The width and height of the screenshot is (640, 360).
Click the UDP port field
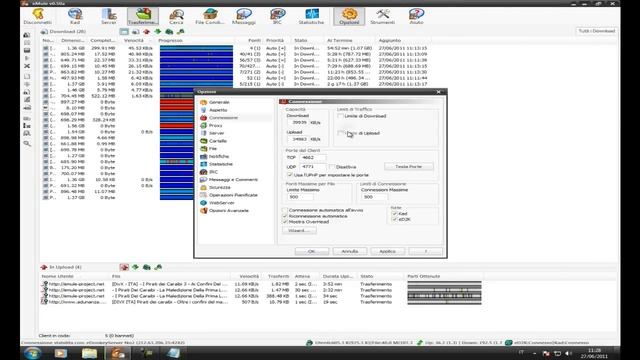pyautogui.click(x=312, y=167)
